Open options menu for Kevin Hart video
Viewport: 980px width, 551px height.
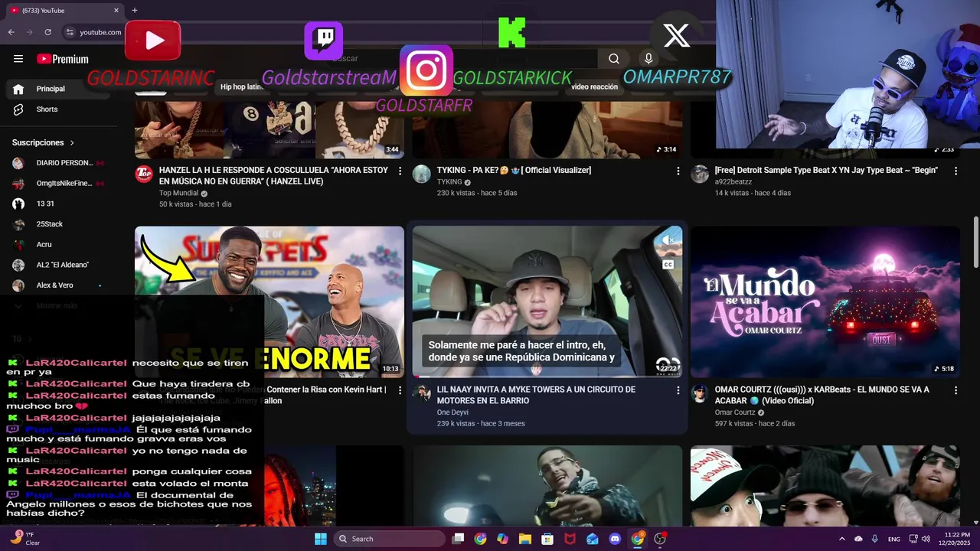[400, 390]
